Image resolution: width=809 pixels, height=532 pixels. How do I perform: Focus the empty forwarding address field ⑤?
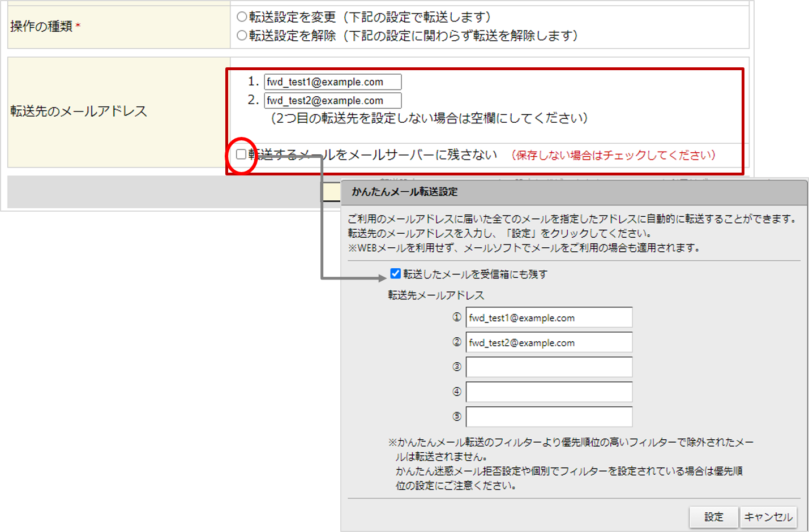click(549, 417)
